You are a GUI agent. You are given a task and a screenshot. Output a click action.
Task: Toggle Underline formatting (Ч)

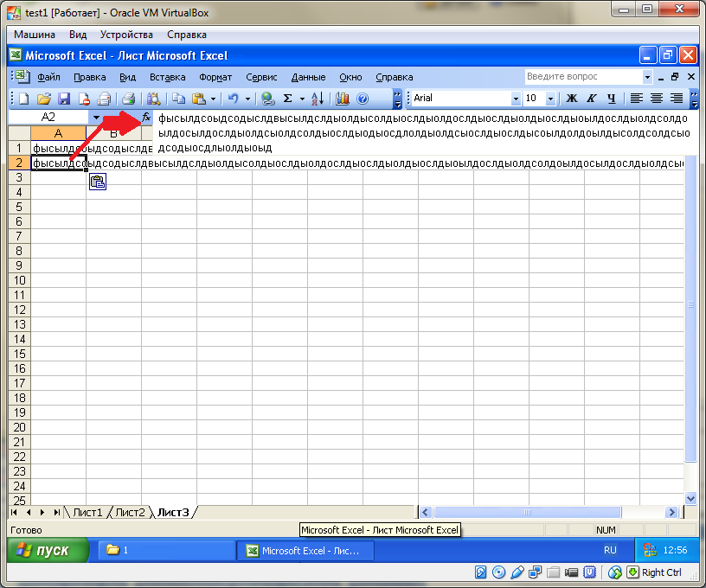click(612, 99)
